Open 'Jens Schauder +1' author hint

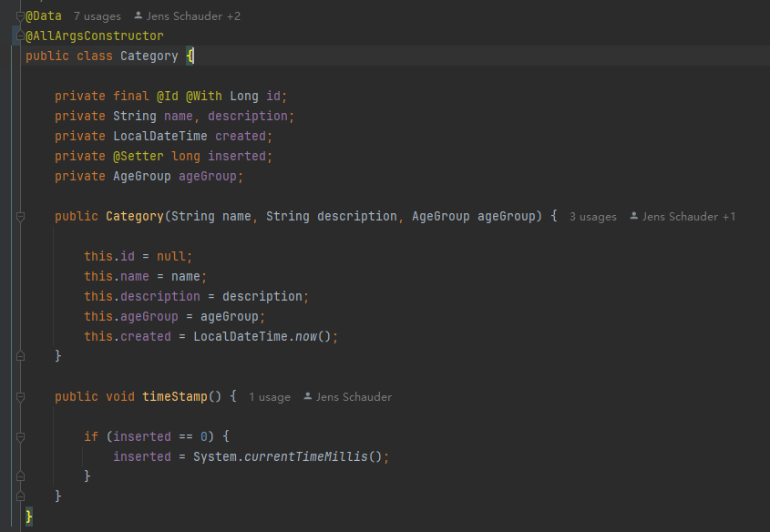[x=689, y=217]
